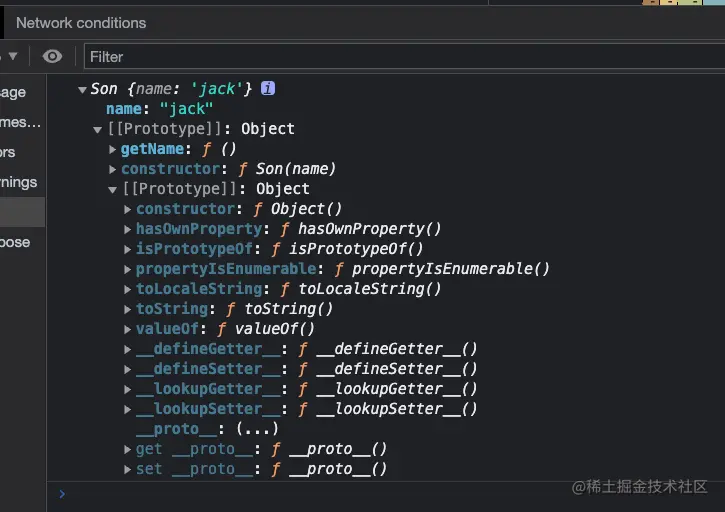
Task: Expand constructor: f Object() entry
Action: (x=128, y=209)
